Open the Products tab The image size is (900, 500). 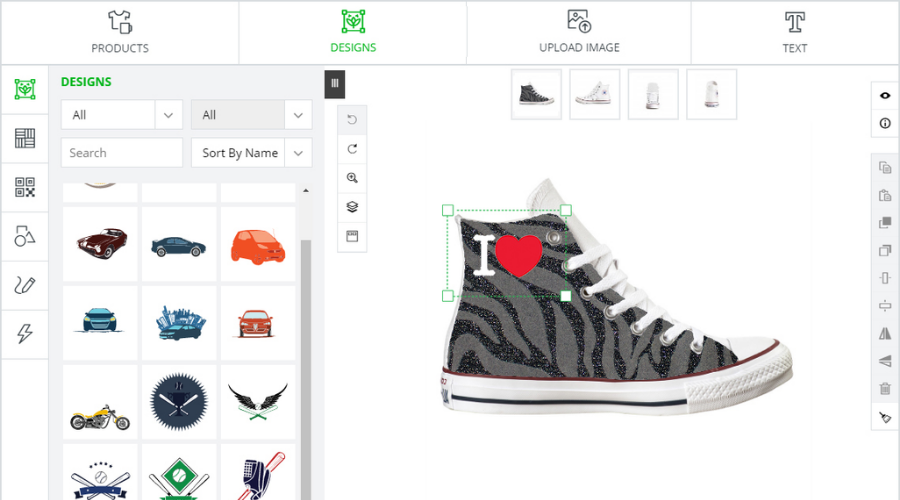click(x=120, y=33)
